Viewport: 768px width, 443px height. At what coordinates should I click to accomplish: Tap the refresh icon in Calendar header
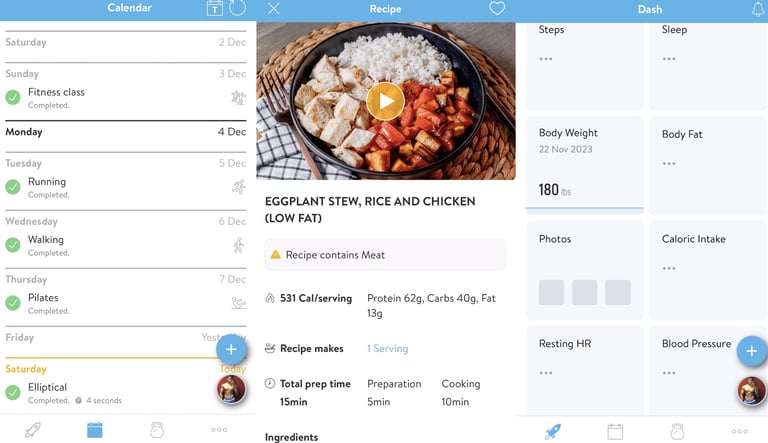click(238, 8)
